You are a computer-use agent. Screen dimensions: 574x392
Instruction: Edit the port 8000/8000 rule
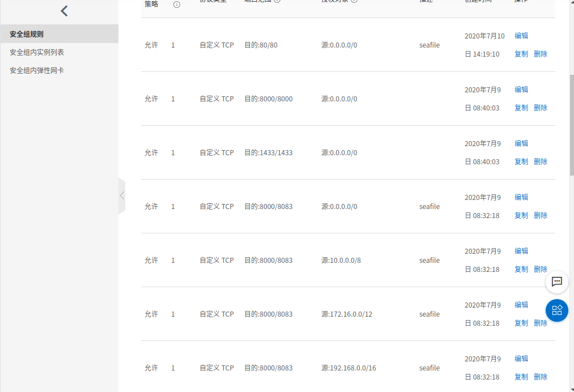coord(521,90)
